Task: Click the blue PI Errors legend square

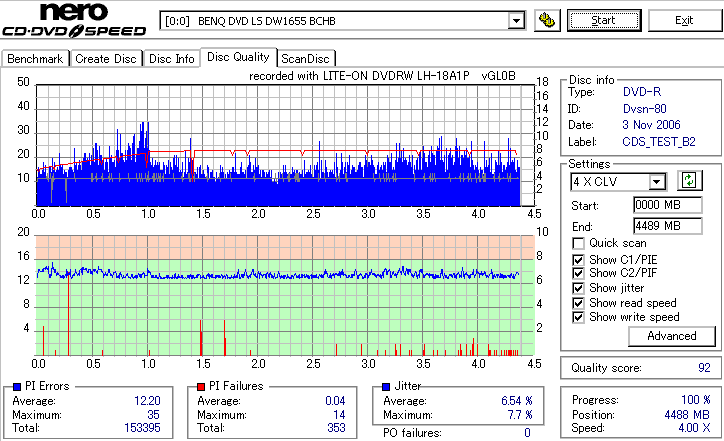Action: click(17, 387)
